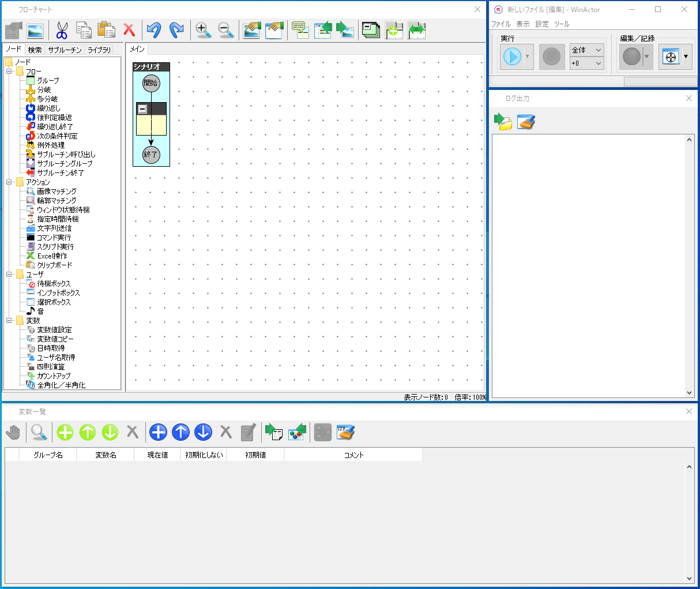Click the green down arrow in variable list
The width and height of the screenshot is (700, 589).
tap(110, 432)
